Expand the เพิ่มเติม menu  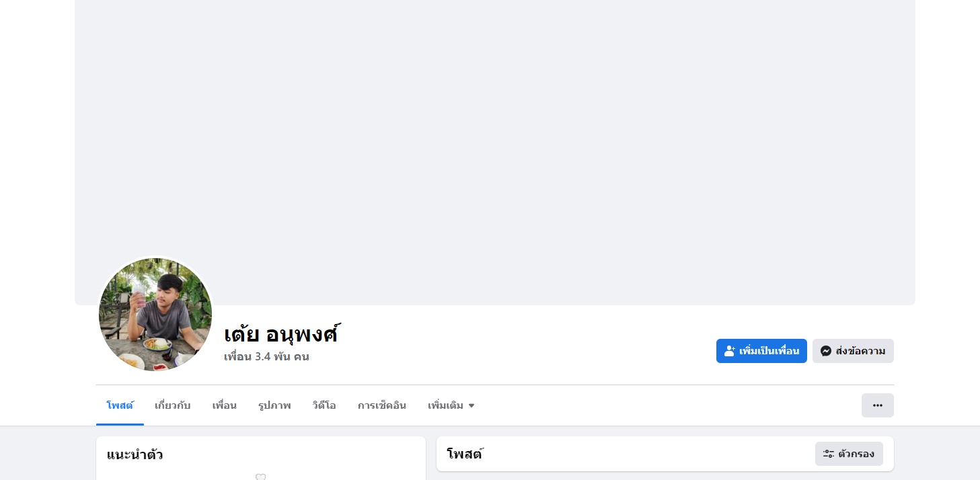click(x=451, y=405)
